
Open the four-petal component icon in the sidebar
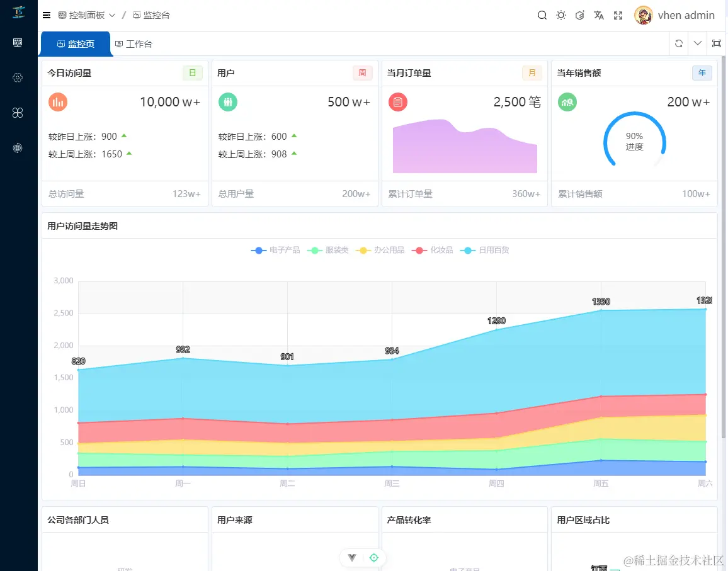point(18,113)
